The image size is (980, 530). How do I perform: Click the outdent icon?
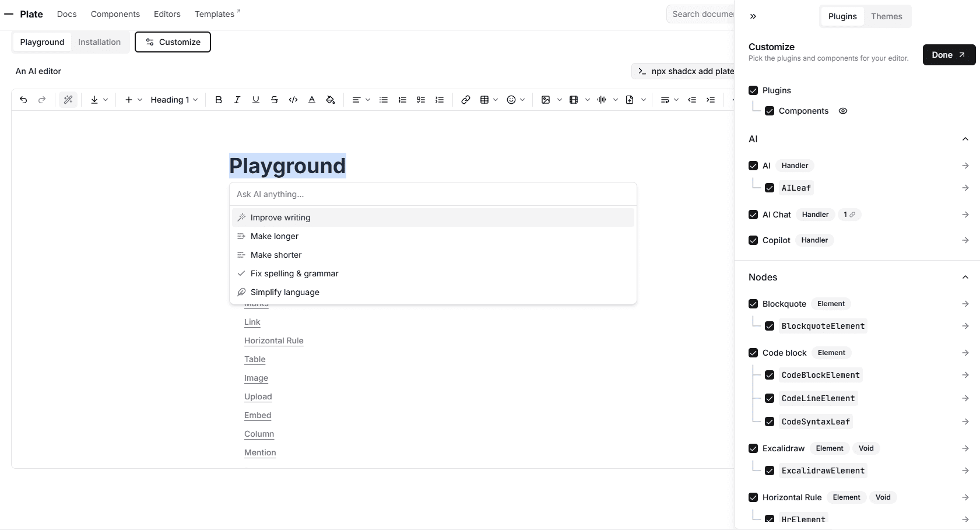click(x=692, y=100)
